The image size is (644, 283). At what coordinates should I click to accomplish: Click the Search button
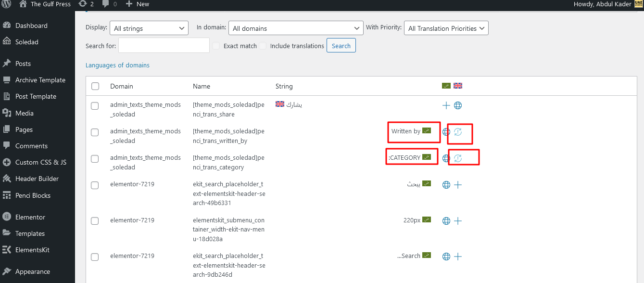point(341,46)
